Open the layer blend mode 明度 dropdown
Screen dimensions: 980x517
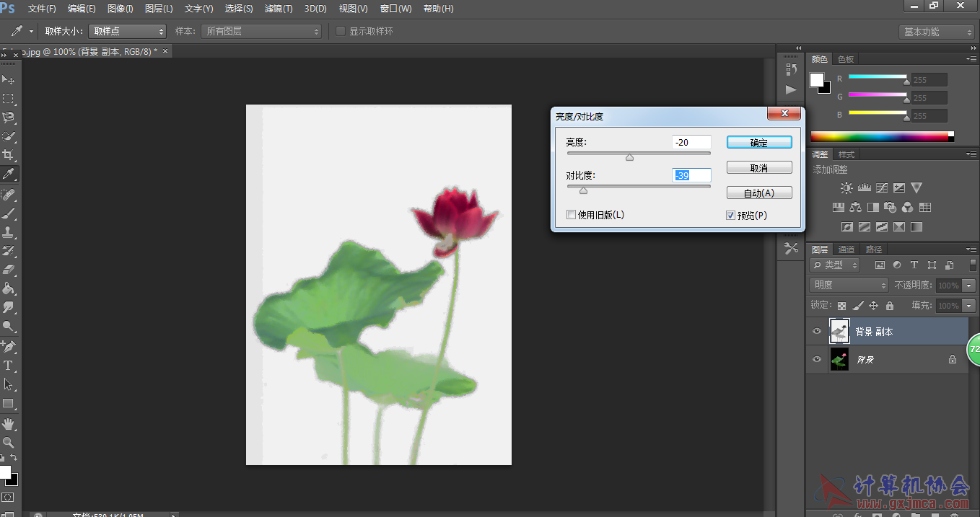tap(849, 286)
